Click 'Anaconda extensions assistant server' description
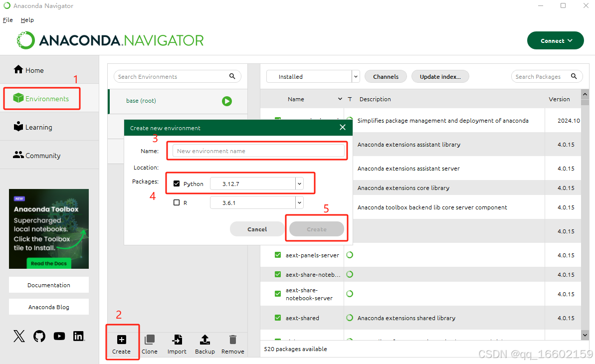Screen dimensions: 595x364 click(x=408, y=169)
